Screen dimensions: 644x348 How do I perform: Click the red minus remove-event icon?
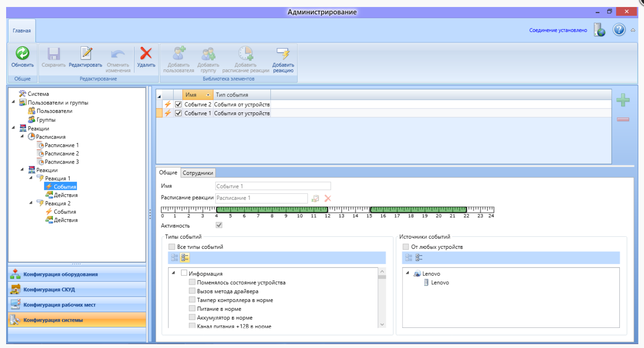point(623,119)
